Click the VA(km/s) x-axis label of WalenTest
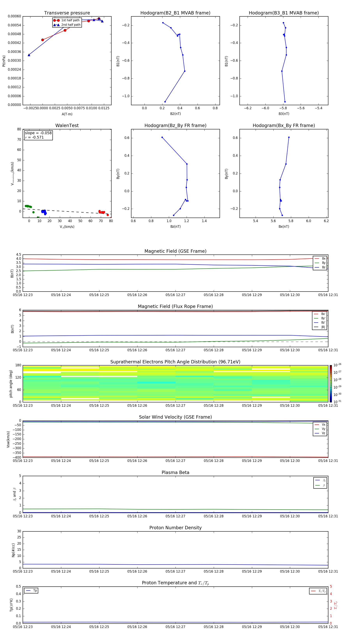351x644 pixels. pyautogui.click(x=67, y=227)
